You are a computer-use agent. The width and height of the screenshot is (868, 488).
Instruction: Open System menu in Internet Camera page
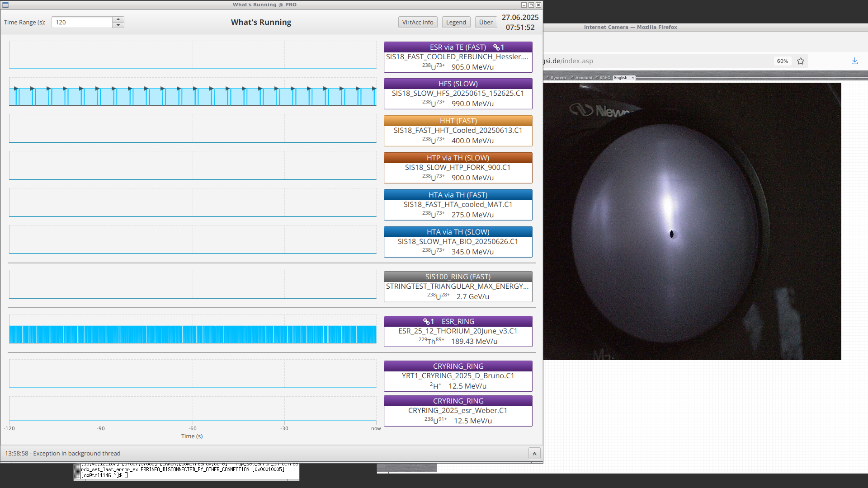tap(558, 78)
